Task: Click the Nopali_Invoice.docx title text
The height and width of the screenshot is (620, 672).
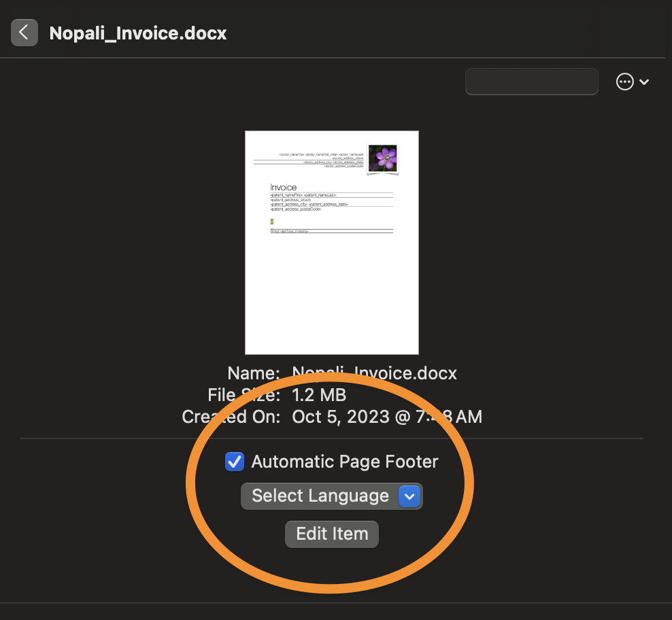Action: pos(138,33)
